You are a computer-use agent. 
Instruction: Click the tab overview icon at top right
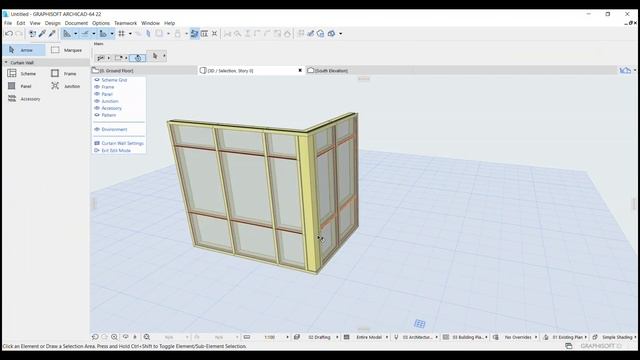coord(625,70)
